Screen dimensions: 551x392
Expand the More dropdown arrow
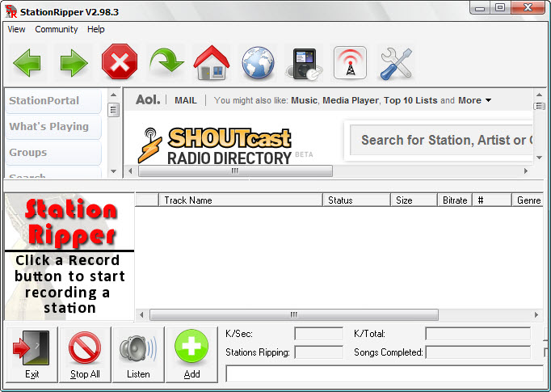pyautogui.click(x=488, y=100)
